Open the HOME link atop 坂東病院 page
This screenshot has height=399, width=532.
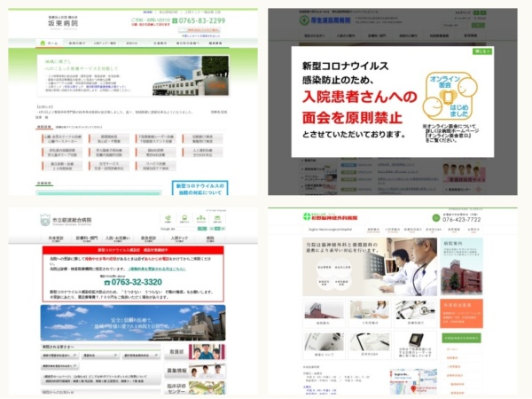147,12
